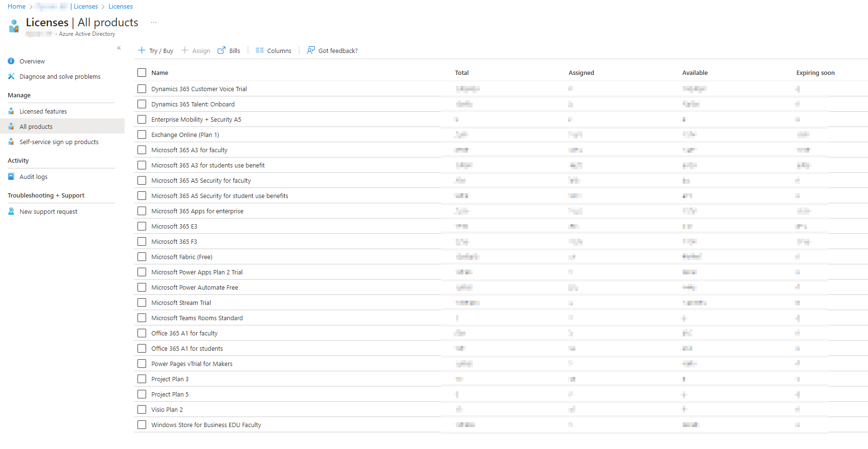Open Office 365 A1 for faculty
Viewport: 868px width, 449px height.
(184, 333)
